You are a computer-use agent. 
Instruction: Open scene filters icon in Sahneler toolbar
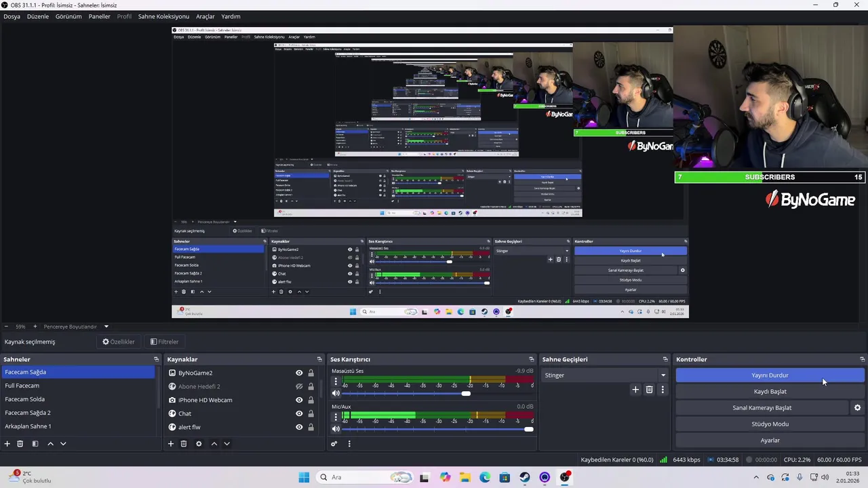(35, 444)
